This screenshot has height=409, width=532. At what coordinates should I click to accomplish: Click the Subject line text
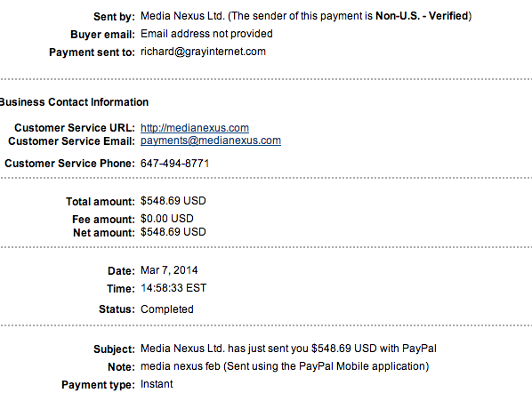(288, 349)
